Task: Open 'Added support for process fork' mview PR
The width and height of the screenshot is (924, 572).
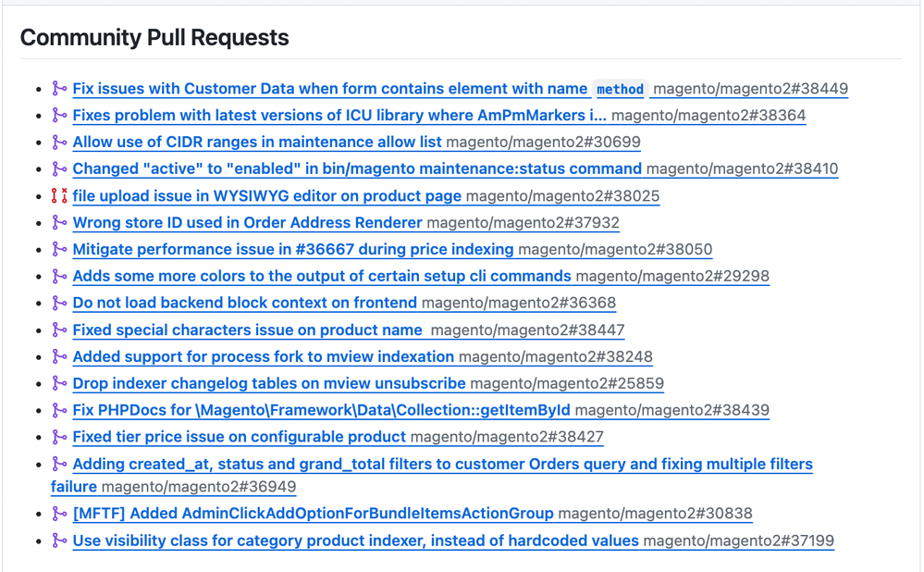Action: (x=264, y=357)
